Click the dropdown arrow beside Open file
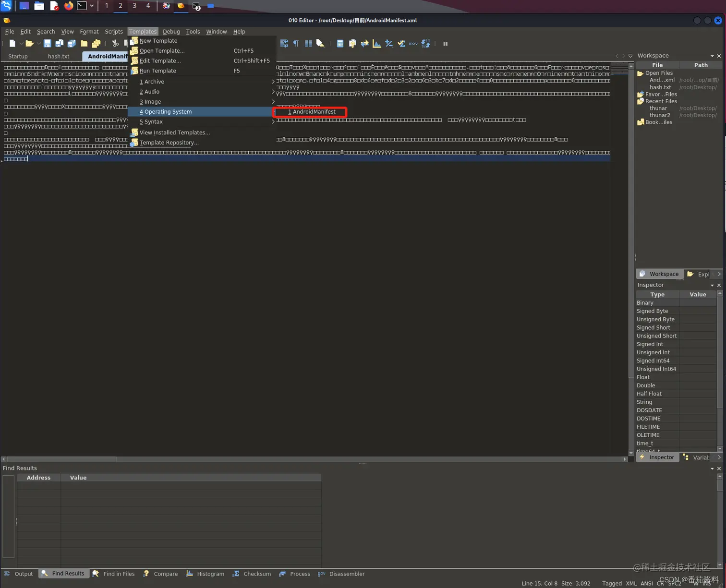The width and height of the screenshot is (726, 588). [x=38, y=44]
